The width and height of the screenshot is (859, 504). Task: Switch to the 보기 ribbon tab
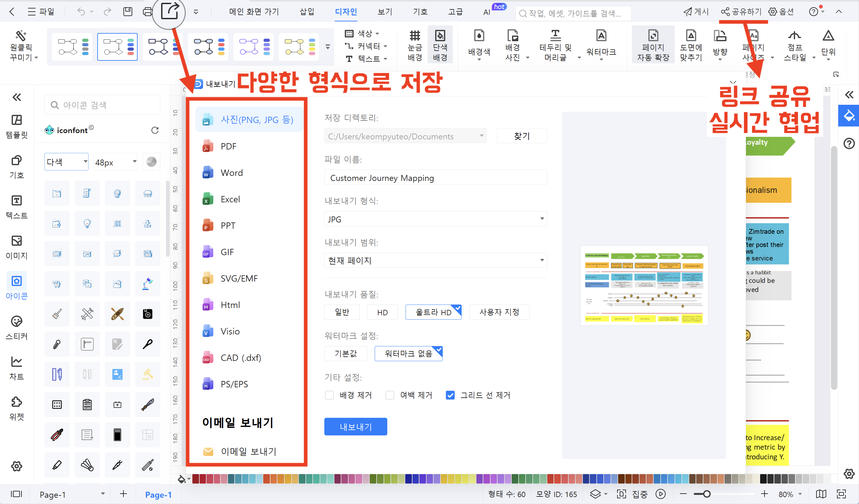[384, 11]
